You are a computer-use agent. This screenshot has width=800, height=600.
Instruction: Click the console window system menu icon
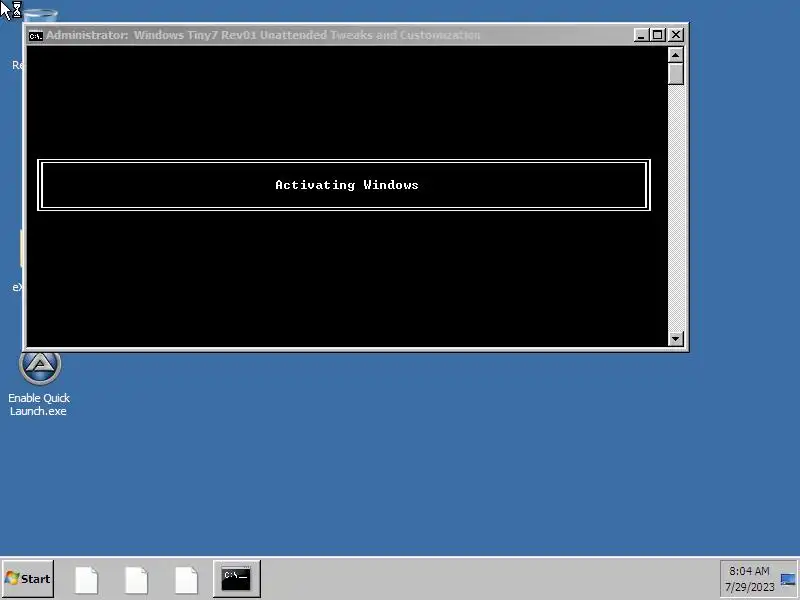coord(36,35)
